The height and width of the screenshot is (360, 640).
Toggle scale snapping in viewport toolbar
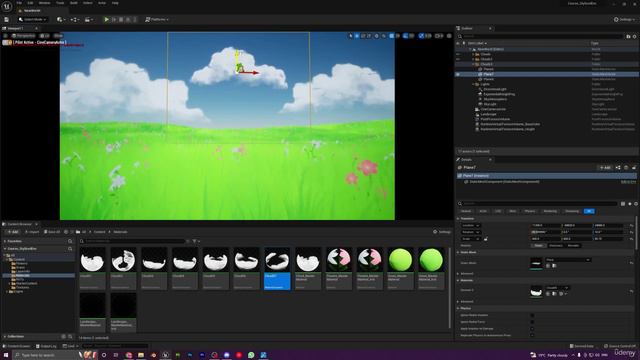point(421,36)
